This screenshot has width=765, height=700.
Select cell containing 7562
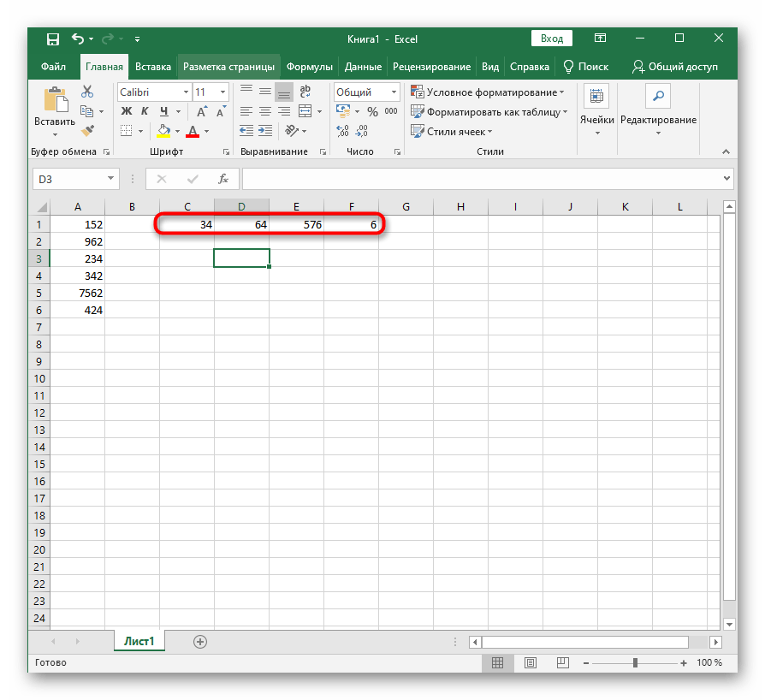pyautogui.click(x=77, y=294)
